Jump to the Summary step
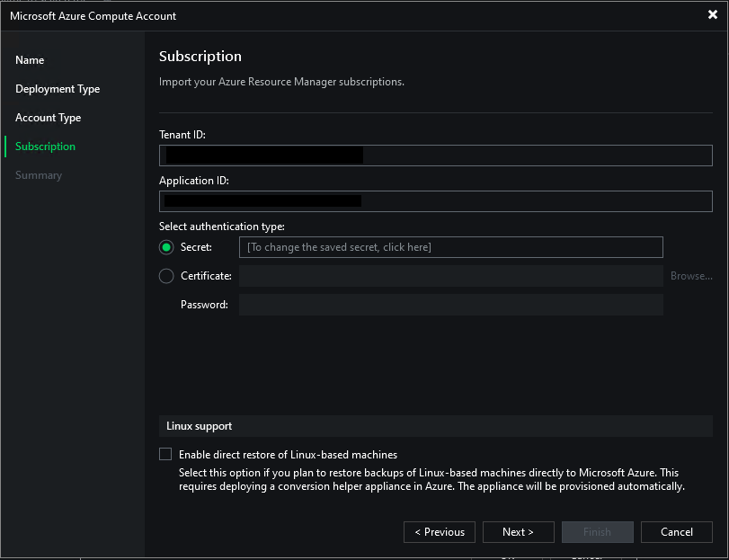Screen dimensions: 729x560 coord(39,175)
